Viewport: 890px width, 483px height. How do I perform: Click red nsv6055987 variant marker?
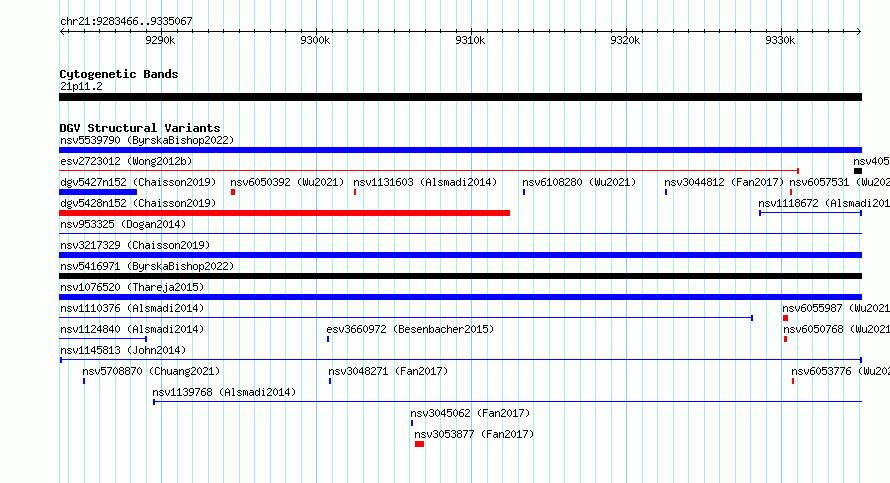[x=786, y=318]
